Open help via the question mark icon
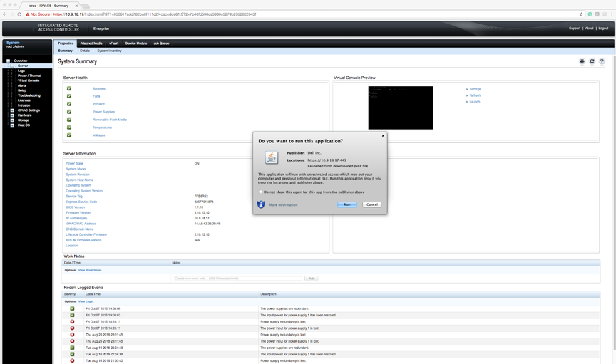 [x=602, y=62]
